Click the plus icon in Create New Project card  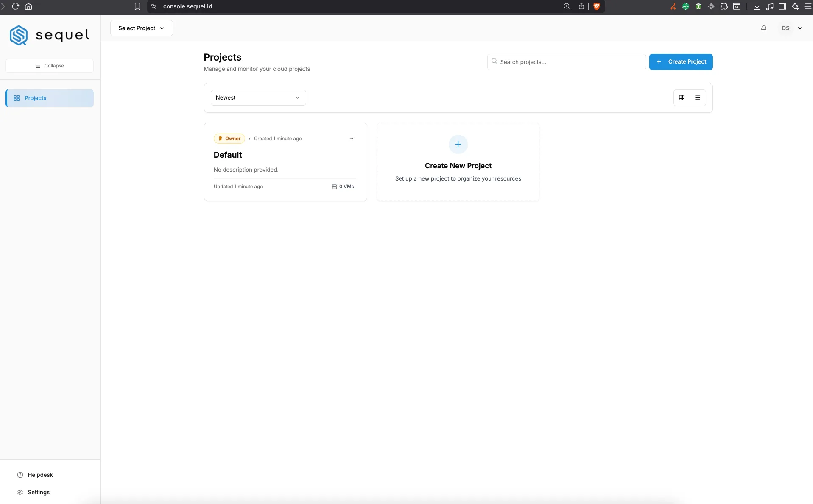(458, 145)
